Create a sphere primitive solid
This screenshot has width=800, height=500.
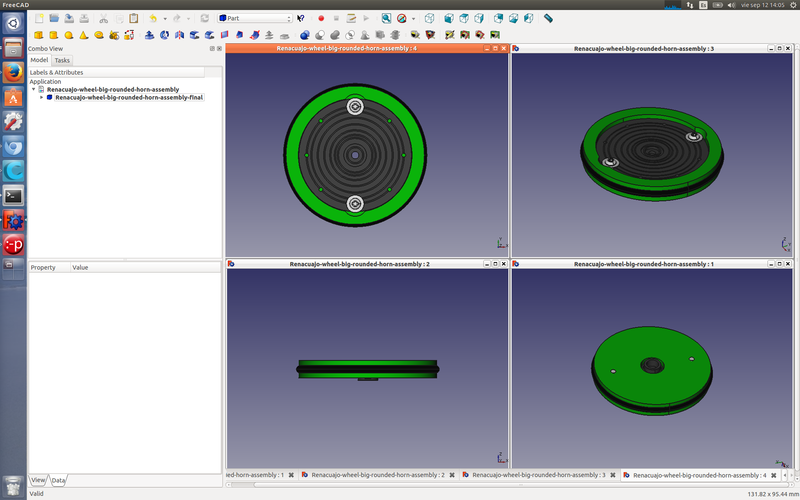69,35
